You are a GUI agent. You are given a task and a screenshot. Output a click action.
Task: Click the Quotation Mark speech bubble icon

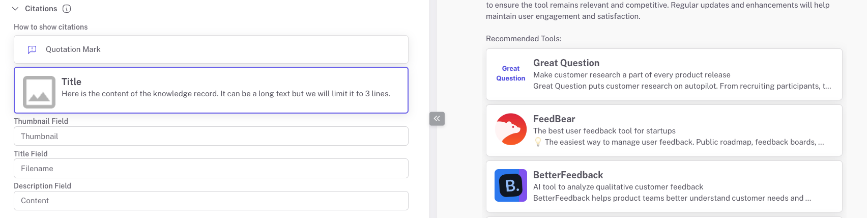point(32,49)
